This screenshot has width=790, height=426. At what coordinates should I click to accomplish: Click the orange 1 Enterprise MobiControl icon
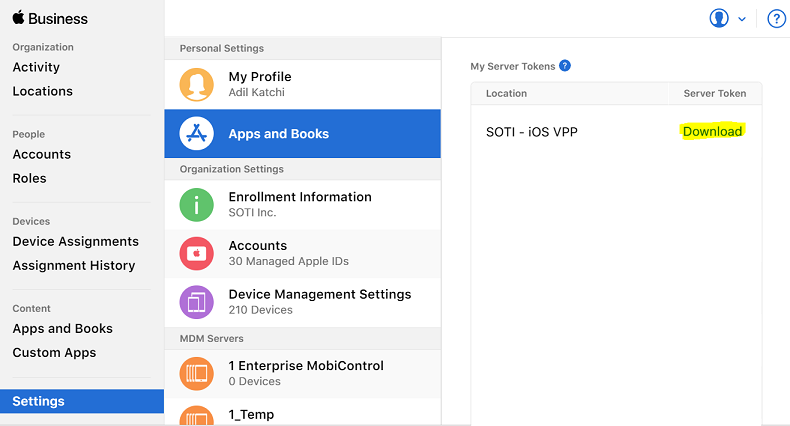click(x=196, y=373)
